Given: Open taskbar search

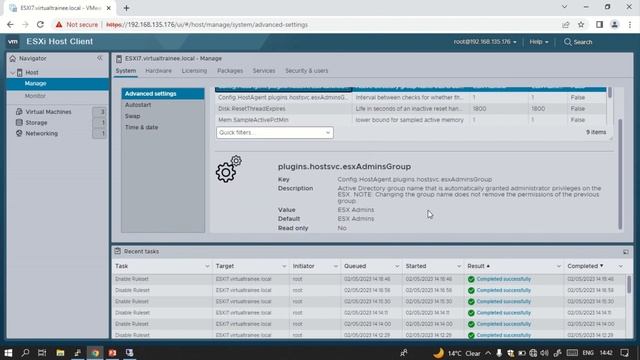Looking at the screenshot, I should point(25,353).
